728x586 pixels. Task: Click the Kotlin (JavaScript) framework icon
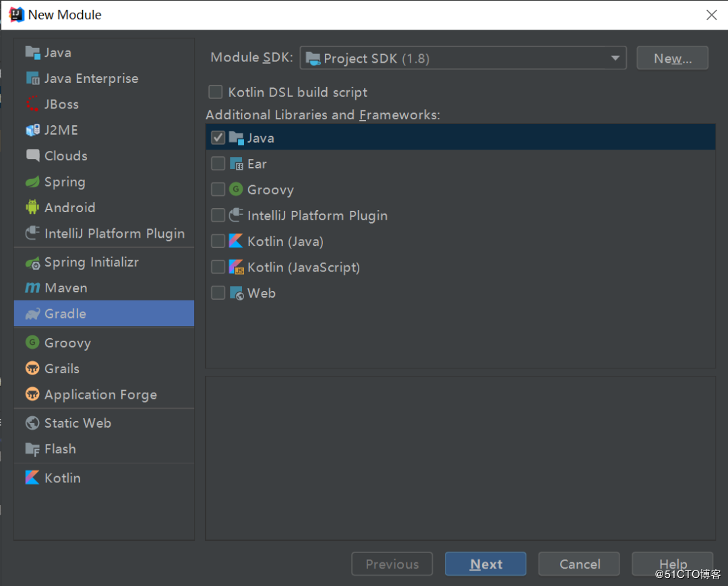237,267
